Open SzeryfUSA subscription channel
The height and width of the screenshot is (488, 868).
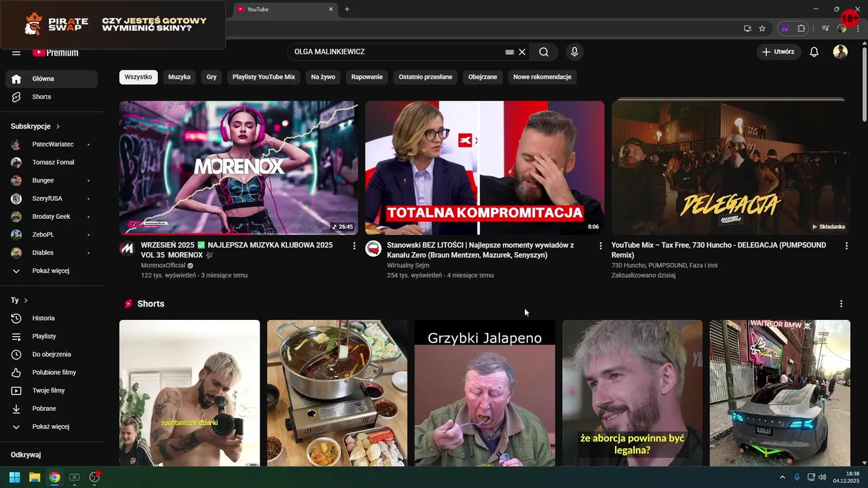coord(52,199)
